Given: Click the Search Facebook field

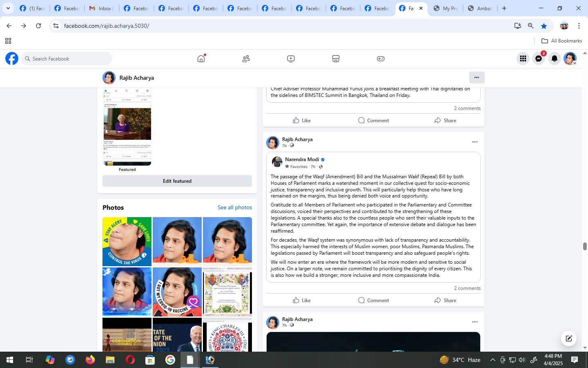Looking at the screenshot, I should point(67,58).
